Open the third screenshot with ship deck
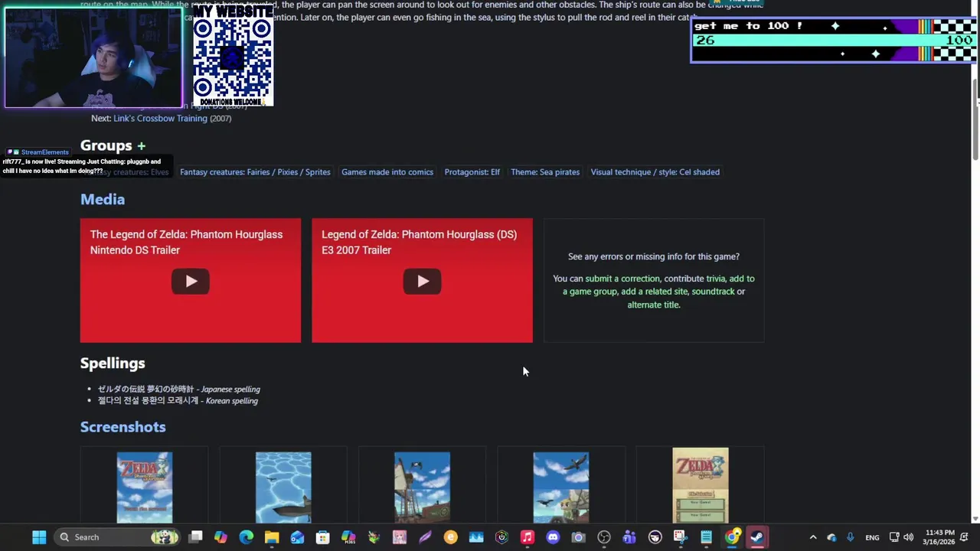 (x=422, y=487)
